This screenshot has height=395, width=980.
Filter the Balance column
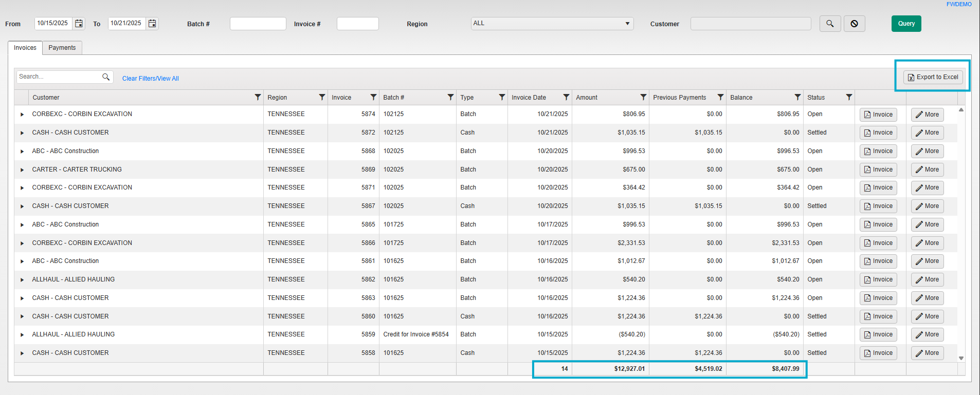tap(797, 97)
